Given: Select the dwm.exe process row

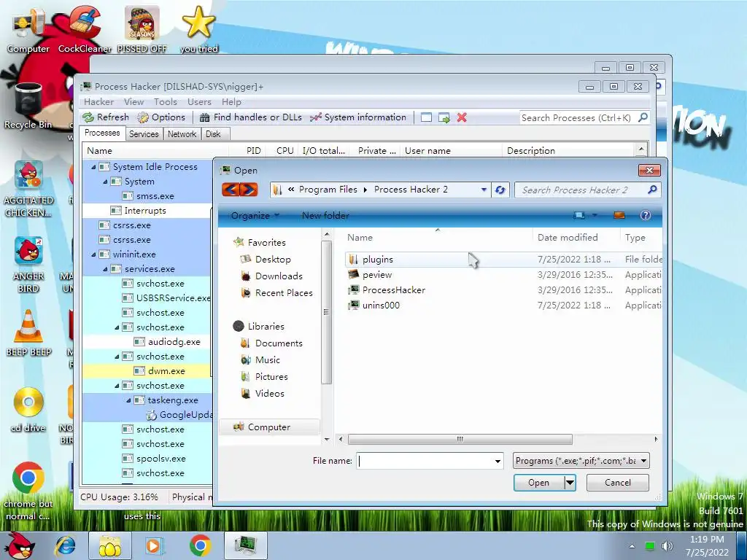Looking at the screenshot, I should 147,371.
